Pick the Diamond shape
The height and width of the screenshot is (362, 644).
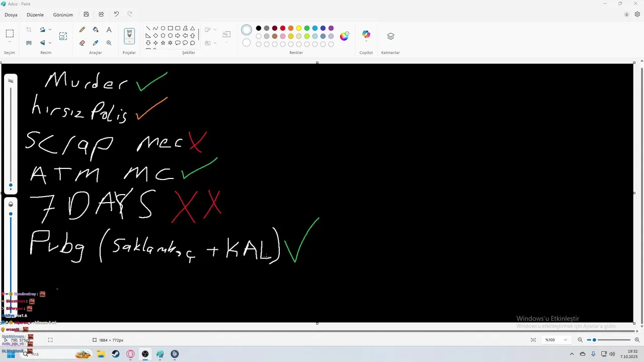coord(155,36)
